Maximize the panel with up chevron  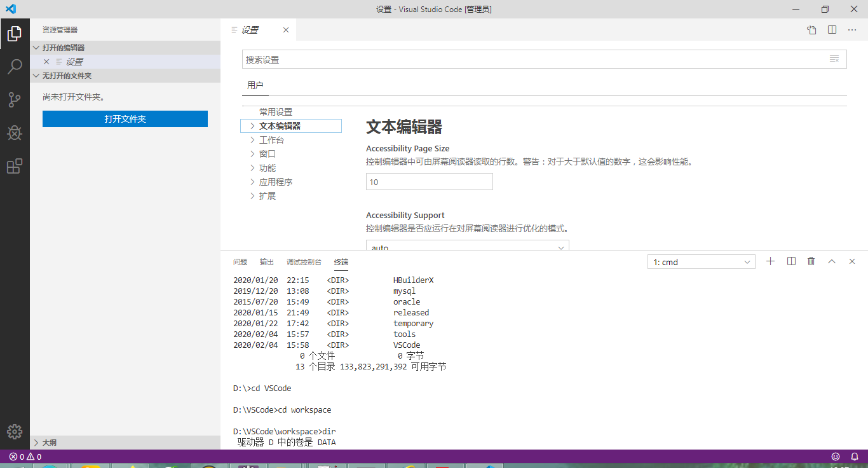click(832, 261)
